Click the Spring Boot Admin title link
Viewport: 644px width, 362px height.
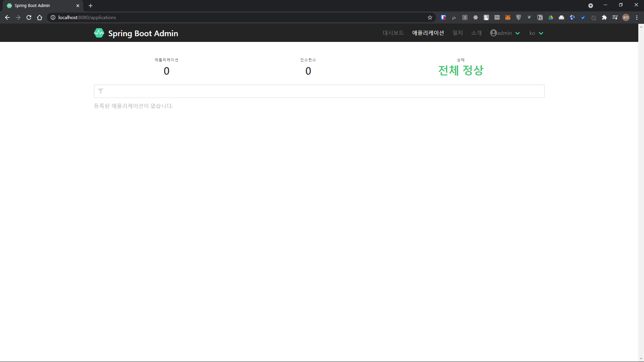[x=143, y=34]
